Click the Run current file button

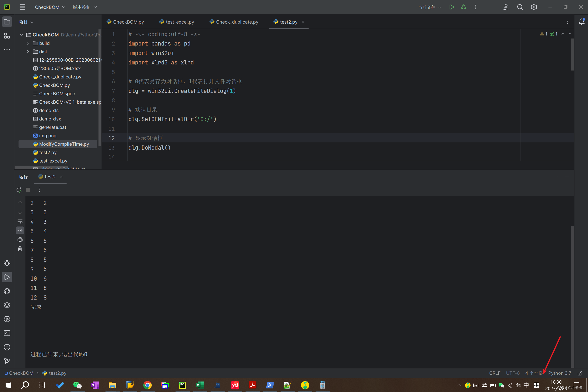click(x=451, y=7)
